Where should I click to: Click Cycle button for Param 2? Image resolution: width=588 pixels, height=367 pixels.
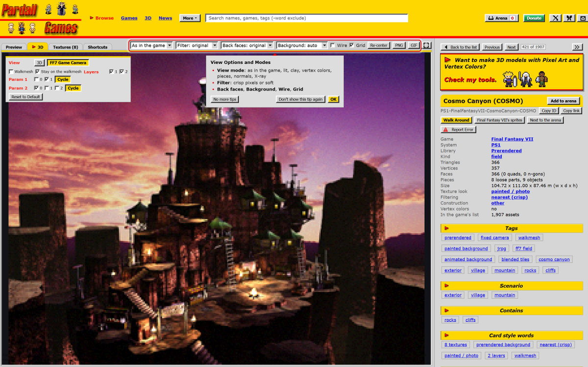click(x=73, y=88)
